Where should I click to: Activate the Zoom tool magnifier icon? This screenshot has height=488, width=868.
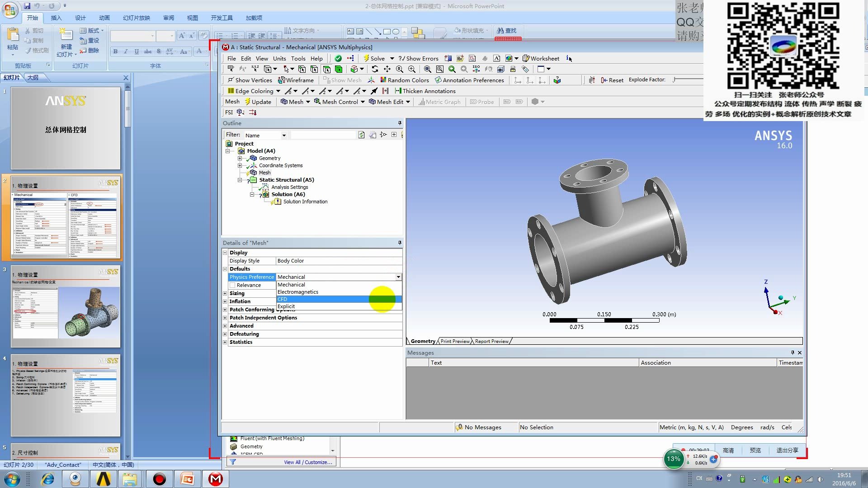tap(400, 69)
